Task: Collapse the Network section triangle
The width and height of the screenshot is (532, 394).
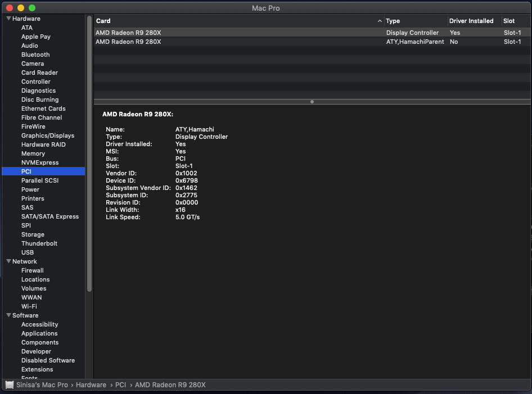Action: [9, 261]
